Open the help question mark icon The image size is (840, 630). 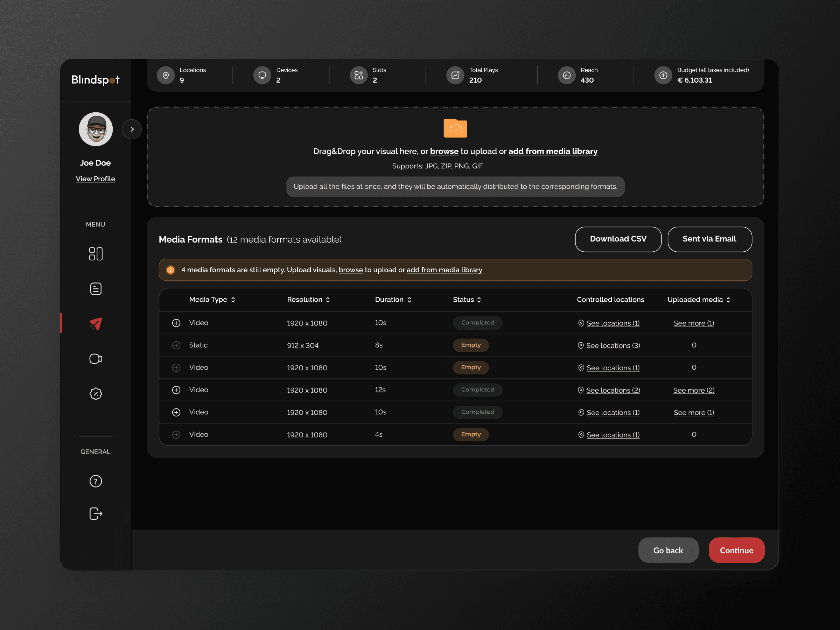coord(95,481)
